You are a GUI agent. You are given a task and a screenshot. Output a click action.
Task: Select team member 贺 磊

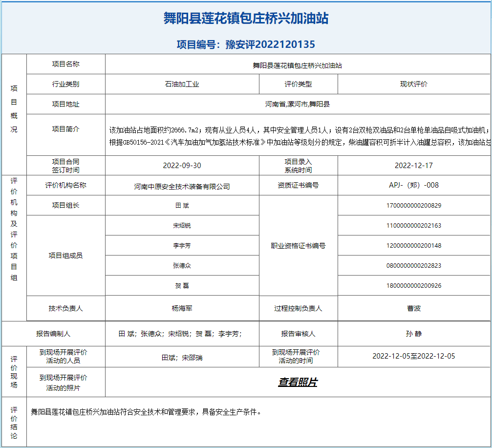point(182,286)
